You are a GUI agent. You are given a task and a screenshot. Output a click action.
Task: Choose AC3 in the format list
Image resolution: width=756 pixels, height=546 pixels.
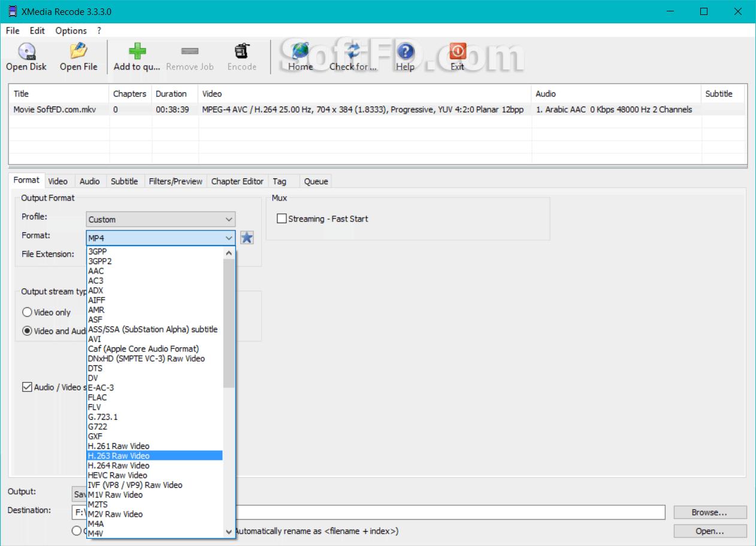[x=155, y=281]
